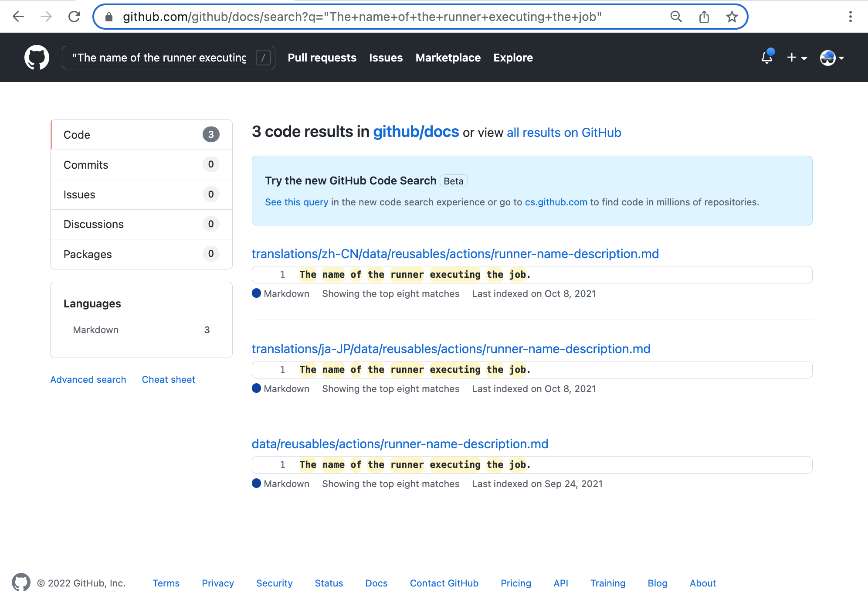Open the user avatar dropdown menu
Image resolution: width=868 pixels, height=600 pixels.
click(x=831, y=58)
